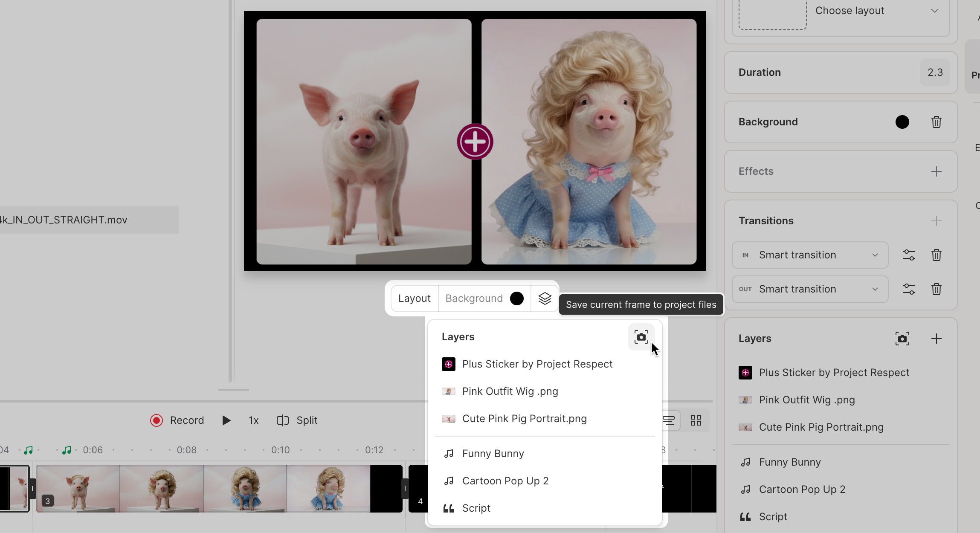The width and height of the screenshot is (980, 533).
Task: Click the capture frame icon in Layers popup
Action: (641, 337)
